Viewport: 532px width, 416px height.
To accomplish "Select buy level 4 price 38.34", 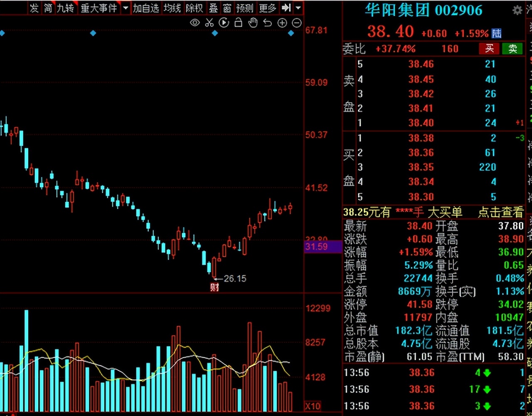I will 421,182.
